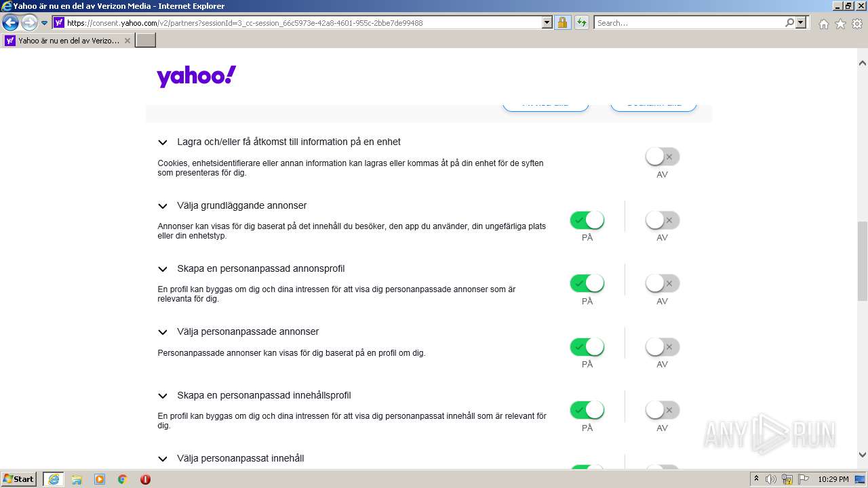Collapse Välja personanpassat innehåll chevron
This screenshot has width=868, height=488.
pyautogui.click(x=163, y=459)
